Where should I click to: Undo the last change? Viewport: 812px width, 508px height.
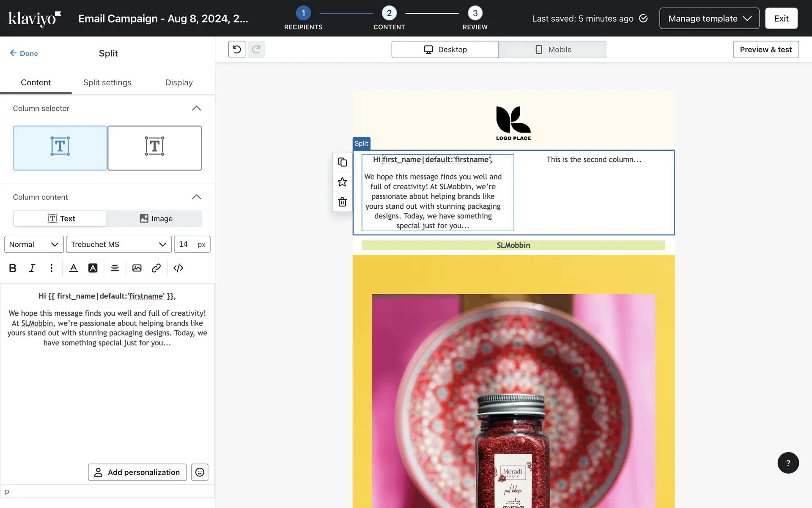[237, 50]
